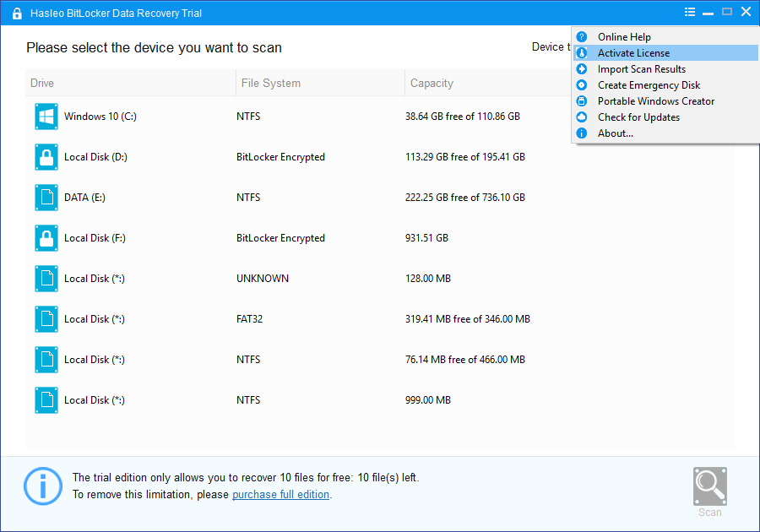This screenshot has height=532, width=760.
Task: Click the DATA (E:) drive icon
Action: [46, 198]
